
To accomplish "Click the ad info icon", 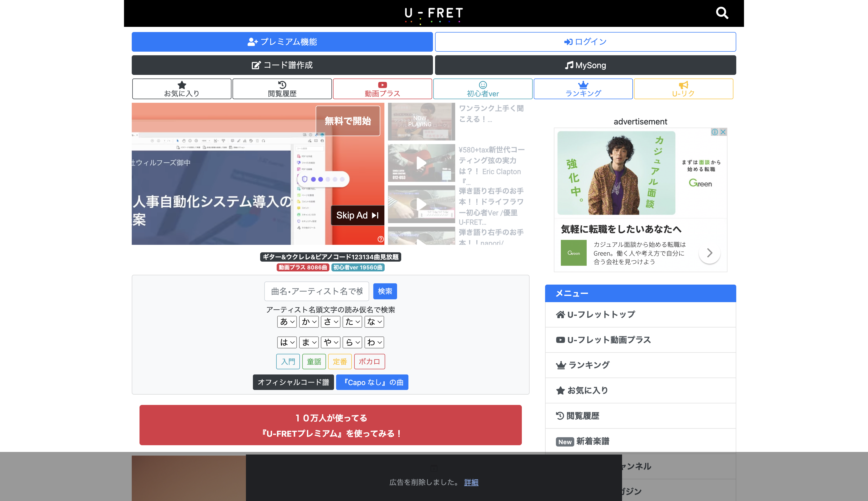I will (x=715, y=132).
